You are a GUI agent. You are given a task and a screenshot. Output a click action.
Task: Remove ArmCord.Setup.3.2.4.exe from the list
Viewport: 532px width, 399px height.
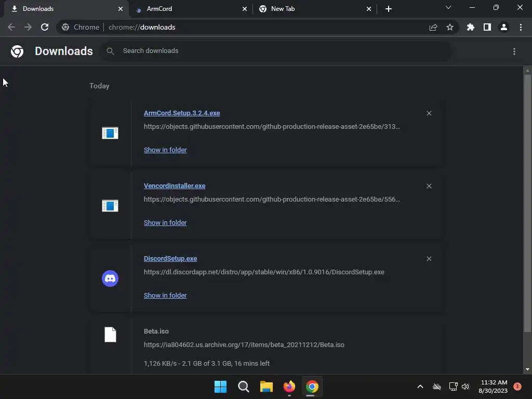(429, 113)
